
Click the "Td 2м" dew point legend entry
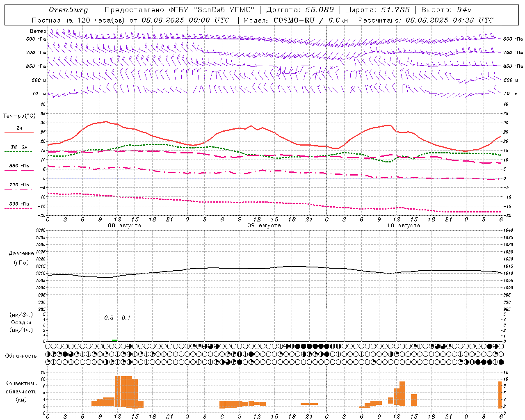(x=19, y=147)
